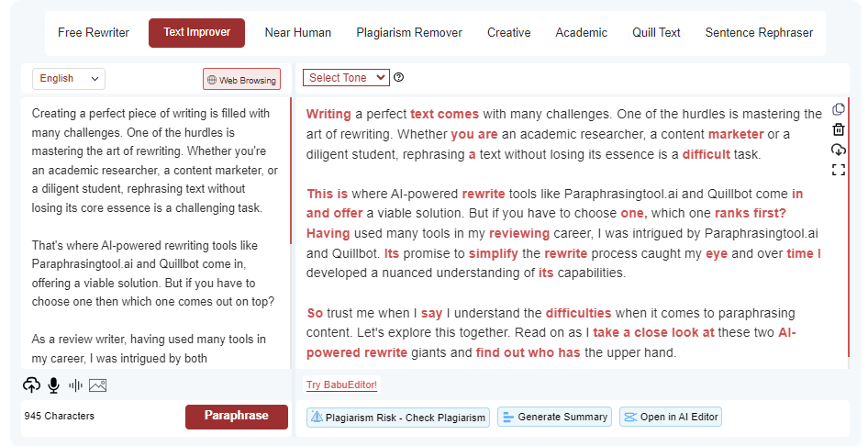Viewport: 868px width, 446px height.
Task: Open the Plagiarism Remover tab
Action: pyautogui.click(x=409, y=33)
